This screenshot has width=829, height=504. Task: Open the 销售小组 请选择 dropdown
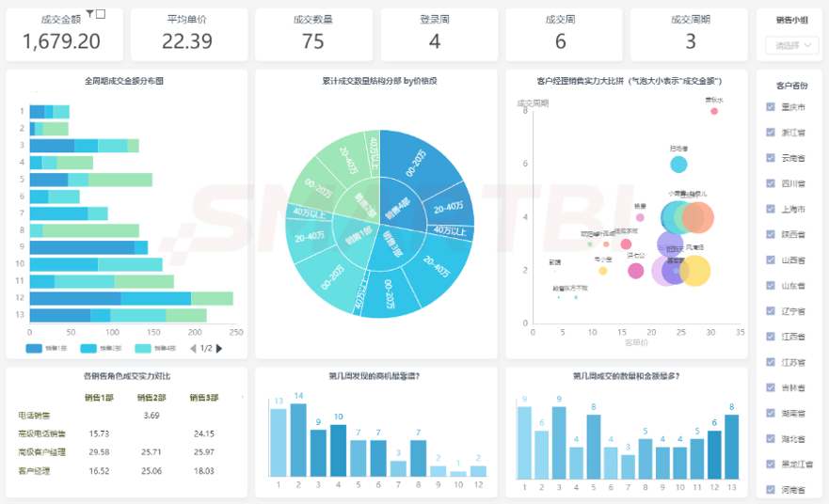tap(792, 45)
